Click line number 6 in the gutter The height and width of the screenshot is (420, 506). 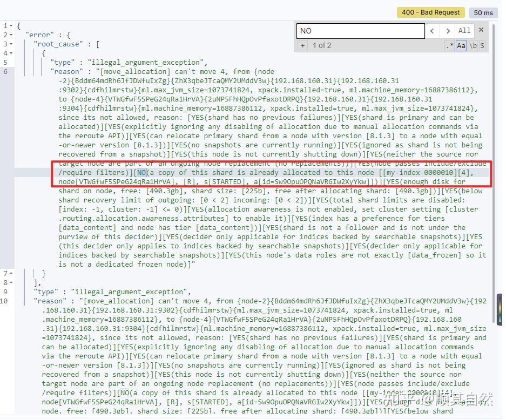coord(6,71)
